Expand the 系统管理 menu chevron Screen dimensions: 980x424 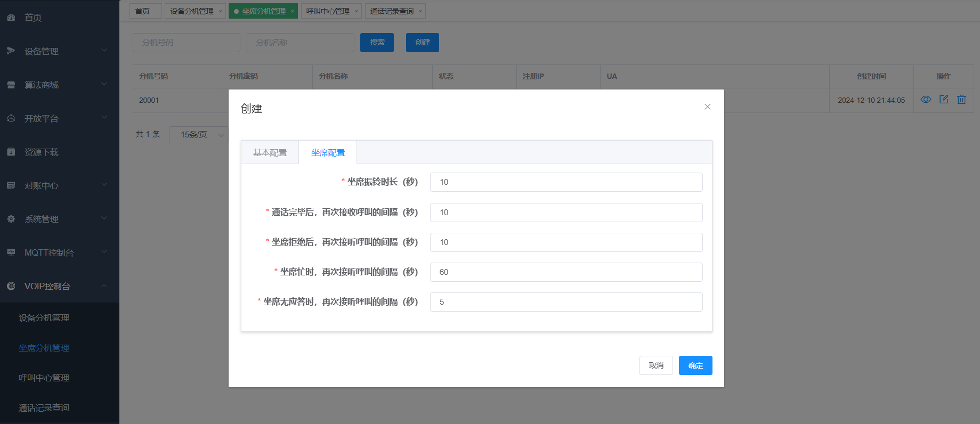[104, 218]
